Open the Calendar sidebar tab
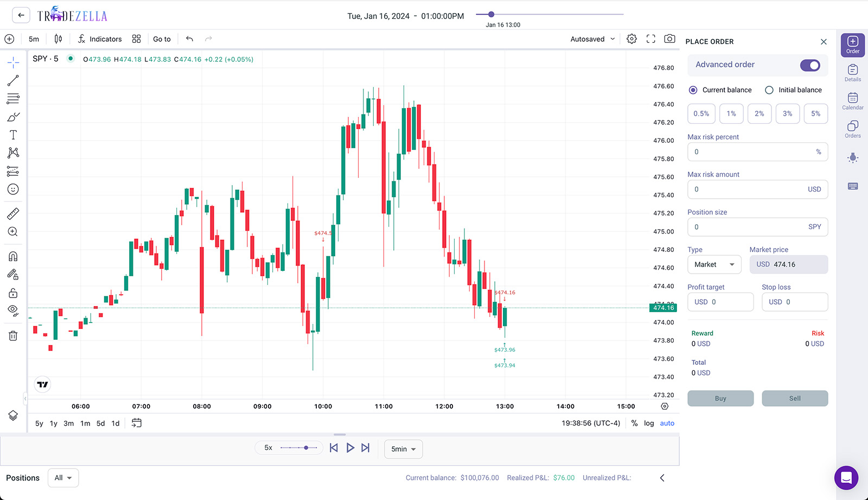 click(x=853, y=102)
